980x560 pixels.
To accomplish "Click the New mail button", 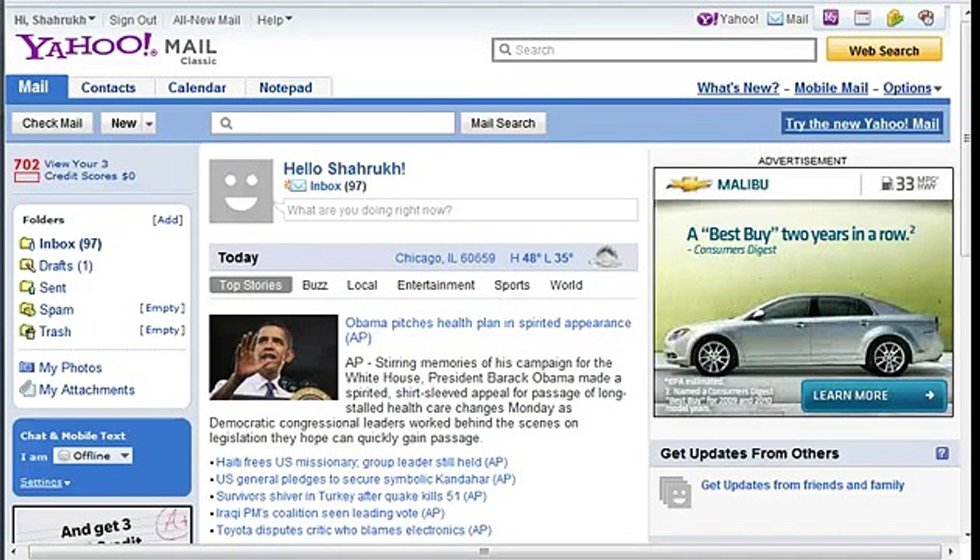I will 123,123.
